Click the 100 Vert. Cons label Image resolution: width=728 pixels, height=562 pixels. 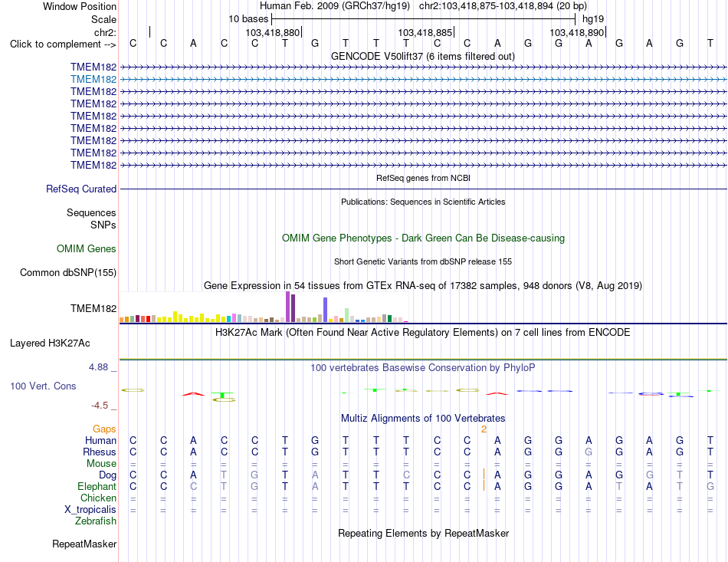click(x=43, y=386)
